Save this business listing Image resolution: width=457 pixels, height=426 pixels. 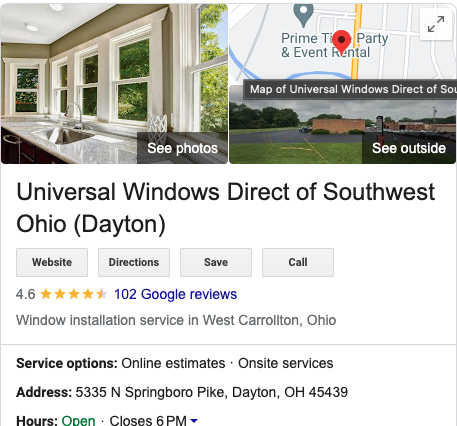tap(216, 262)
